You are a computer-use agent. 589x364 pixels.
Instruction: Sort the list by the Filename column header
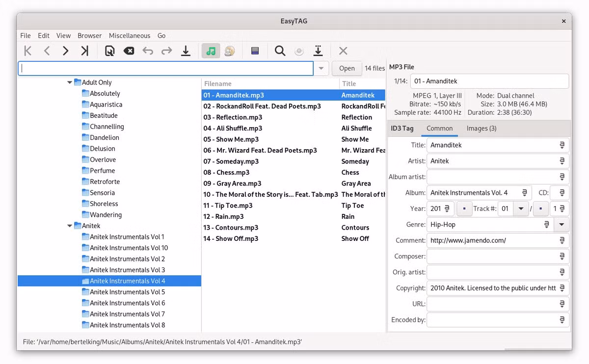tap(270, 84)
